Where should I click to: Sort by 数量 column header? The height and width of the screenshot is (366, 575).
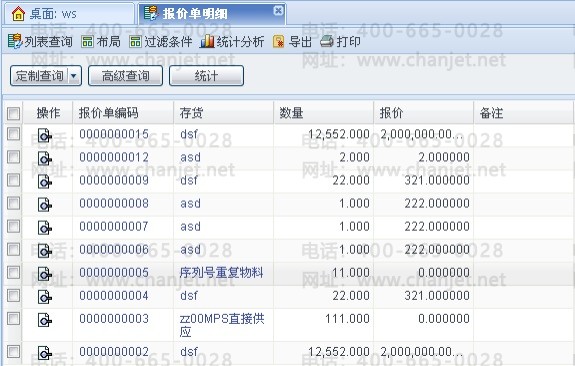(323, 113)
